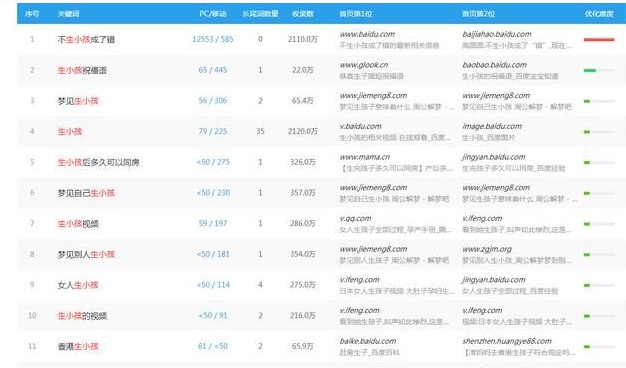Click the index value <50 / 91
Image resolution: width=626 pixels, height=368 pixels.
[213, 316]
